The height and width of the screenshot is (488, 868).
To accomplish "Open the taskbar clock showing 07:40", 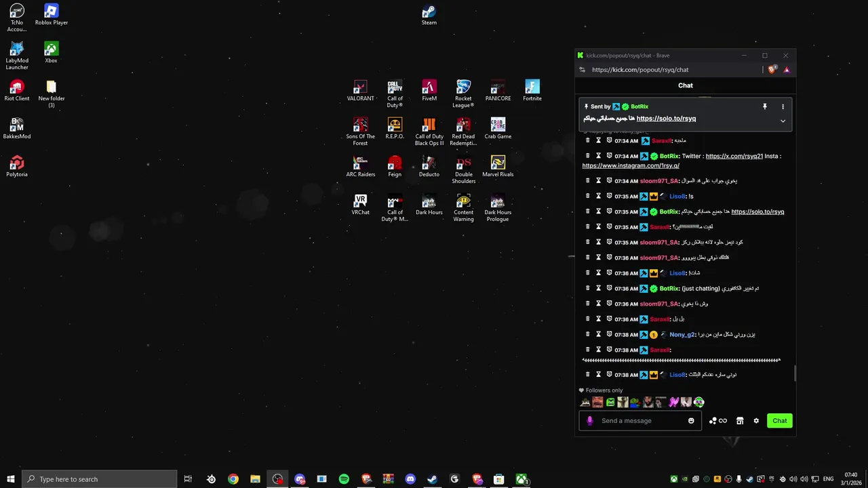I will [x=851, y=479].
